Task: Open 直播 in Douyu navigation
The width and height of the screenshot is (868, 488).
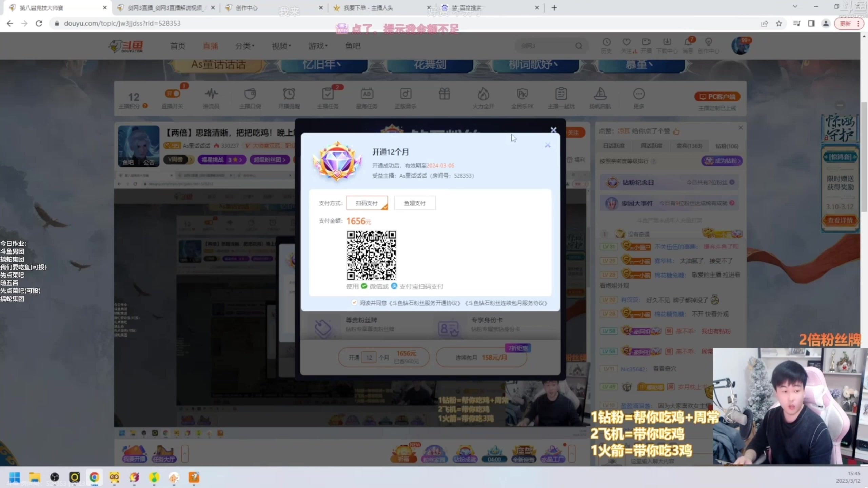Action: click(210, 46)
